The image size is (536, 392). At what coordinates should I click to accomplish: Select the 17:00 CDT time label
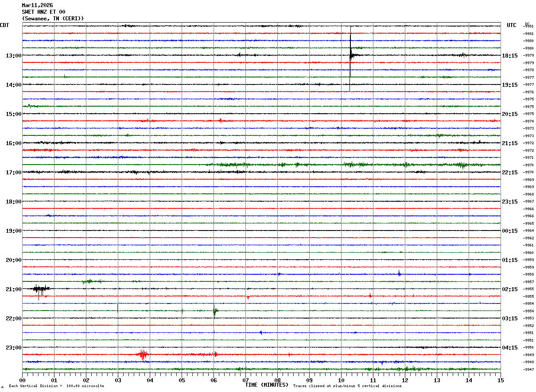coord(13,173)
